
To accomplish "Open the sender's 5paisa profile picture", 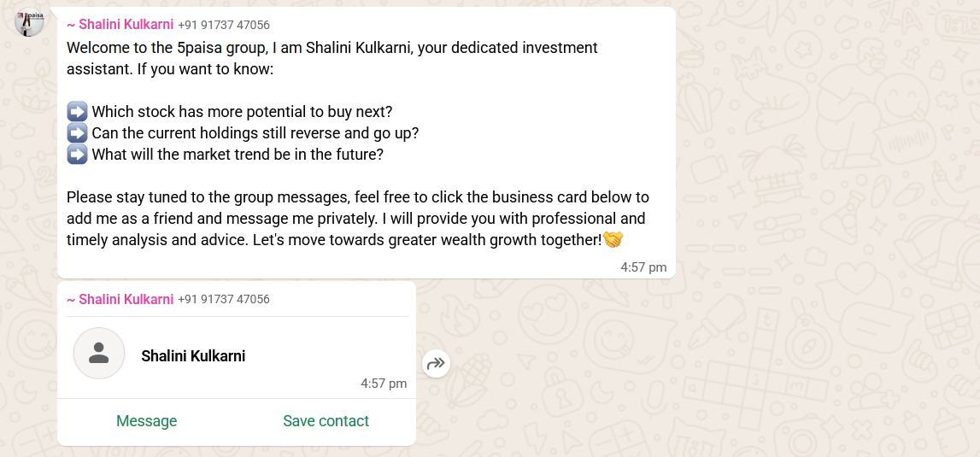I will tap(29, 21).
